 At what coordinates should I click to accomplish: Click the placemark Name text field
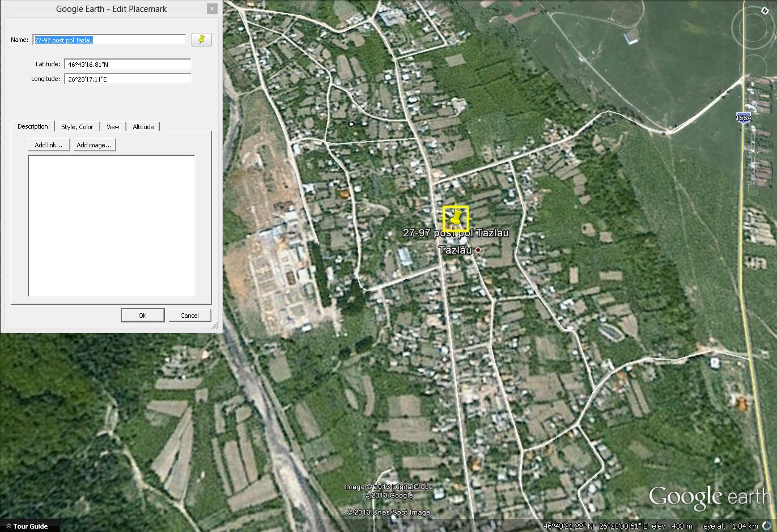coord(109,40)
